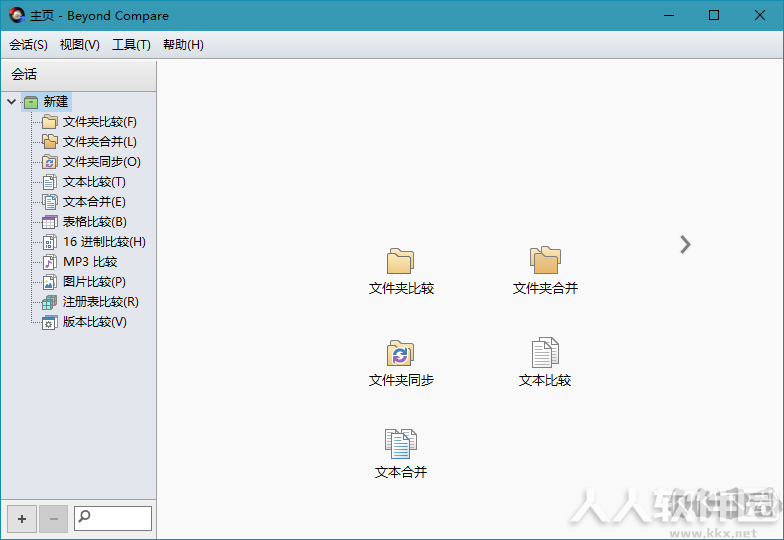784x540 pixels.
Task: Select the 新建 root tree label
Action: pyautogui.click(x=56, y=102)
